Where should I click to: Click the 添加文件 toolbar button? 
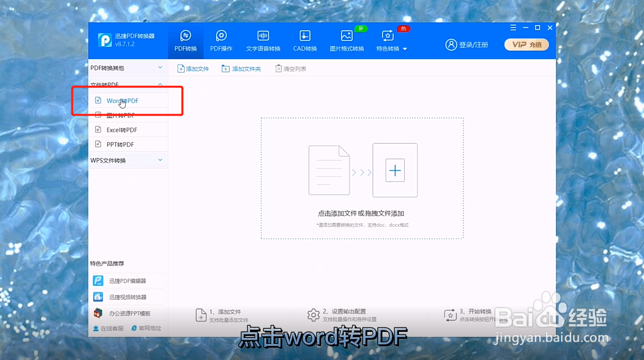(193, 69)
